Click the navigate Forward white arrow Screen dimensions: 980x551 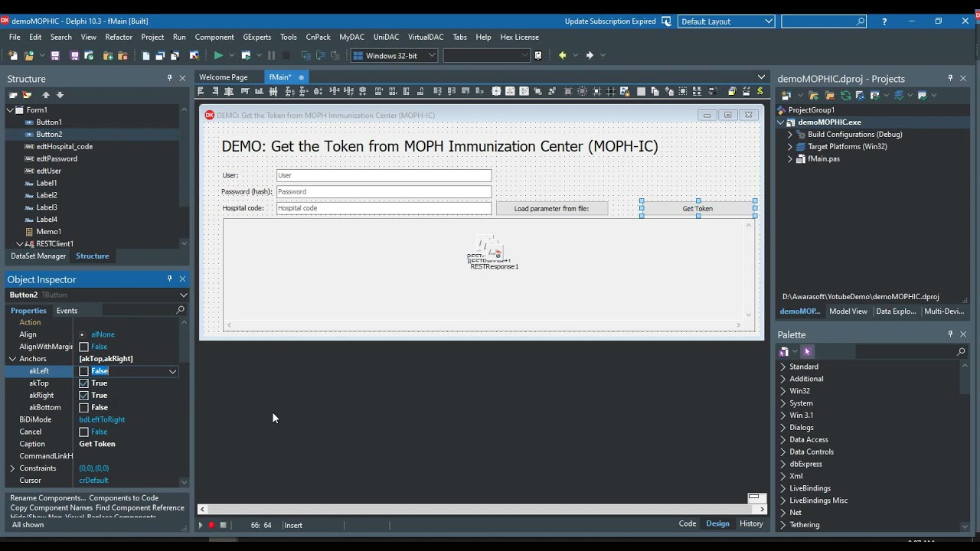(x=590, y=55)
